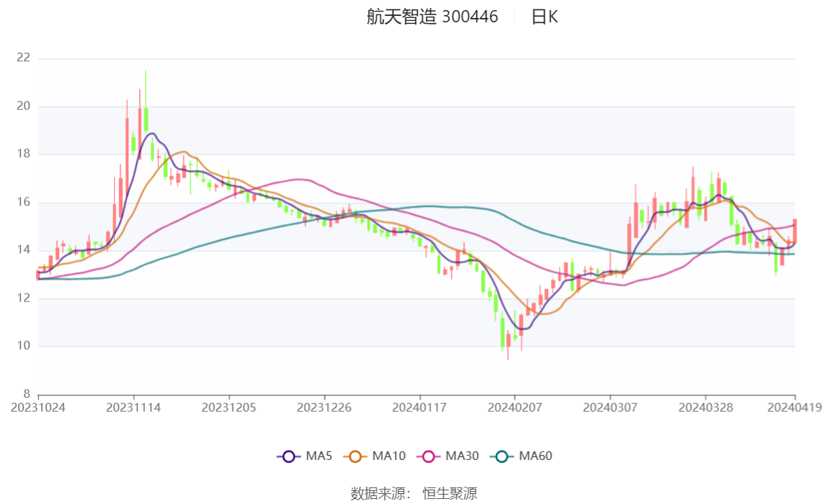Viewport: 828px width, 504px height.
Task: Click the last red candlestick on 20240419
Action: (794, 231)
